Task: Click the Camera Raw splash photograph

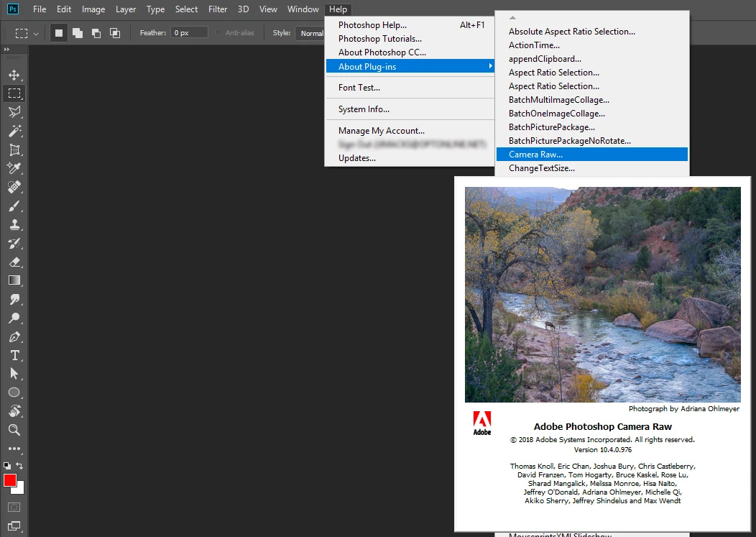Action: pyautogui.click(x=602, y=294)
